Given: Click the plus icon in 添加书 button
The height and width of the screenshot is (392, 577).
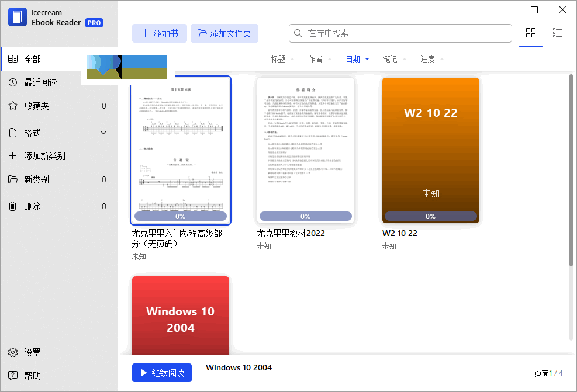Looking at the screenshot, I should 145,33.
